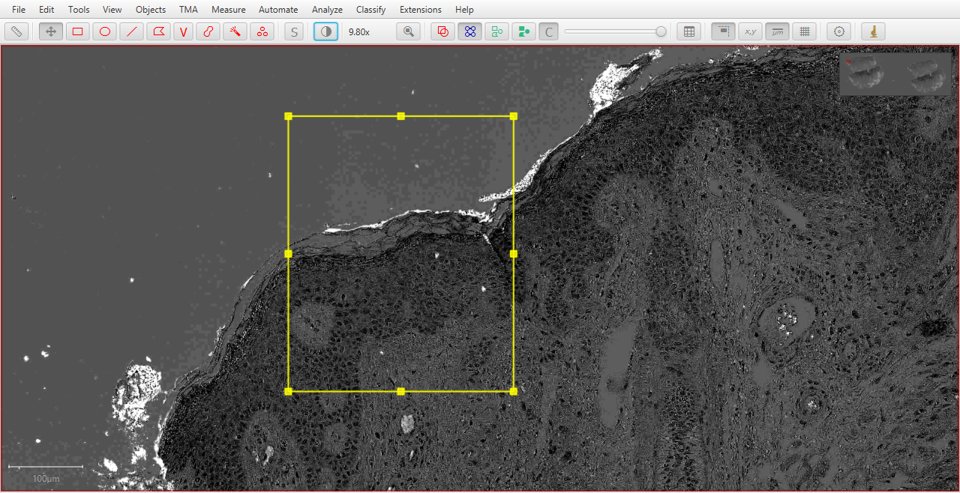The image size is (960, 493).
Task: Open the Measure menu
Action: pos(228,10)
